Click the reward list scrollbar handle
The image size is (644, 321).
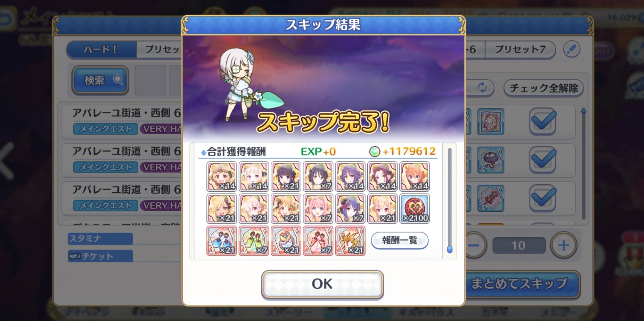(450, 249)
